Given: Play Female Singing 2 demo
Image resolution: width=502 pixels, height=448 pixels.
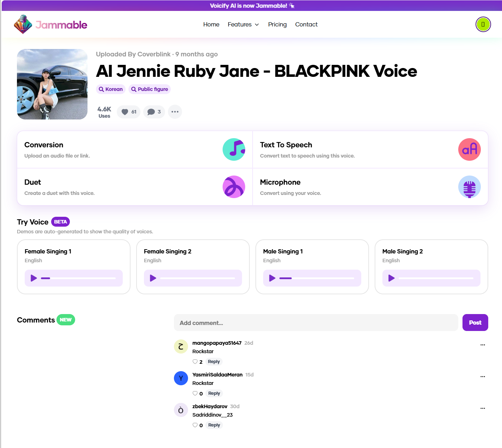Looking at the screenshot, I should (x=153, y=278).
